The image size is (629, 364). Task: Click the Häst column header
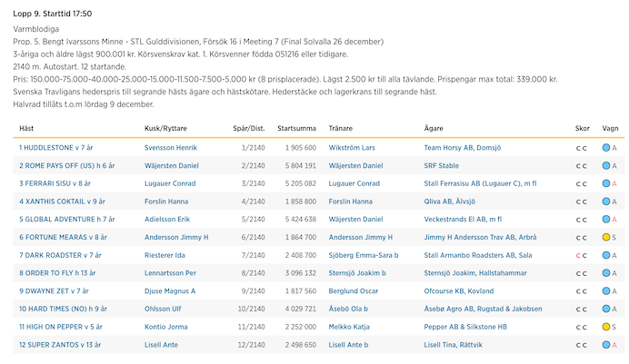(x=26, y=128)
